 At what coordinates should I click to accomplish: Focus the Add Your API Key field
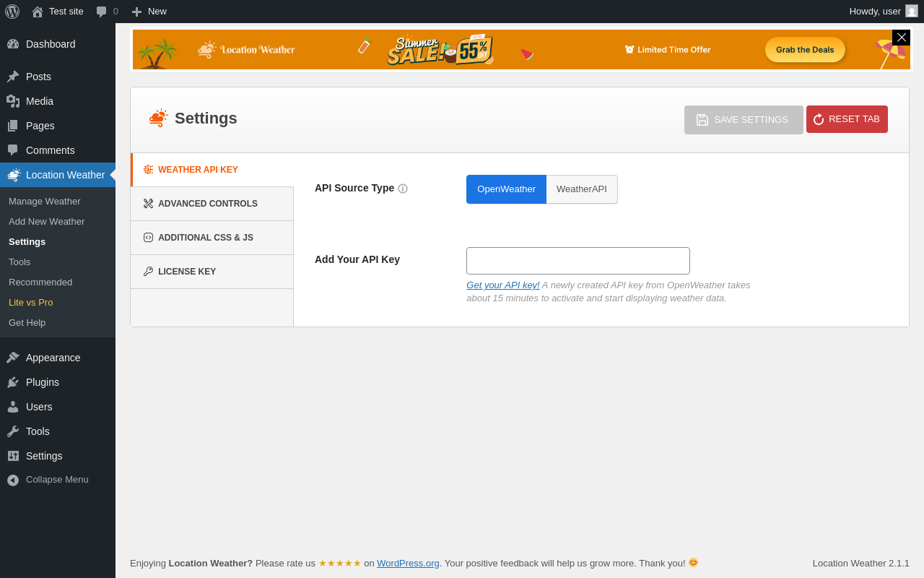[578, 261]
